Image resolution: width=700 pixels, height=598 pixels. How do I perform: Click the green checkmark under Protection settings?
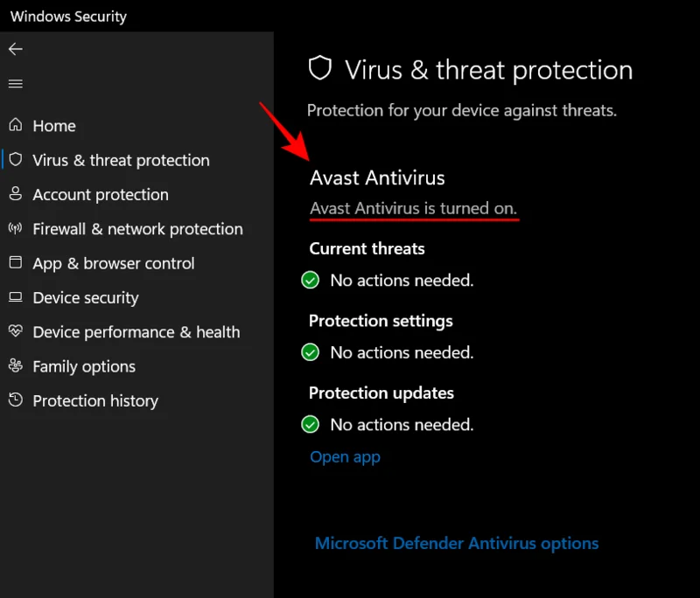[311, 352]
